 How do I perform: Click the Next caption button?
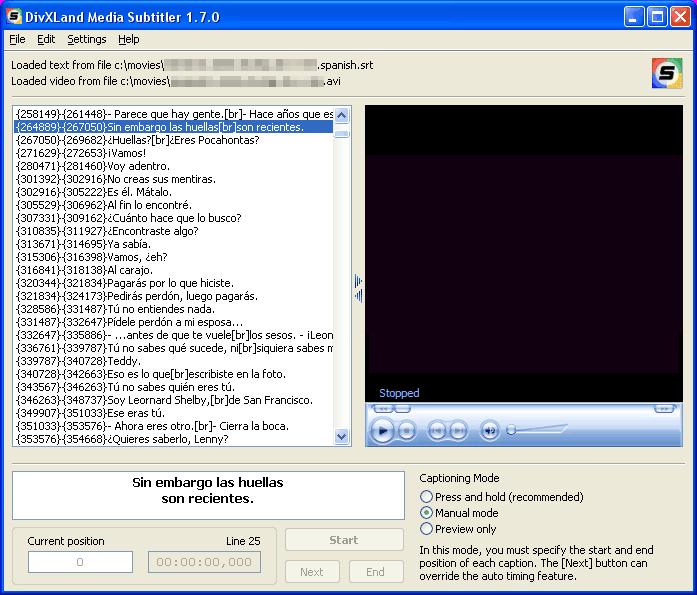tap(312, 572)
